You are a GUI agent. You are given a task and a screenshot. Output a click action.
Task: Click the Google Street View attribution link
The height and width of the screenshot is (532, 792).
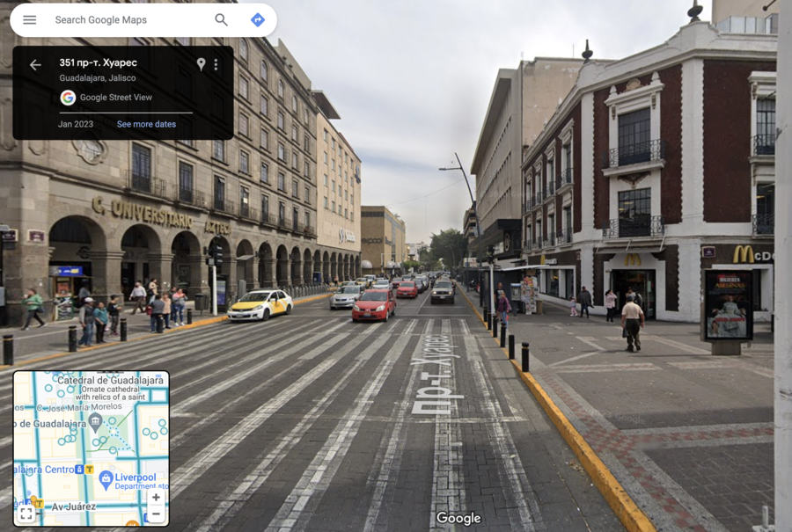click(x=115, y=98)
